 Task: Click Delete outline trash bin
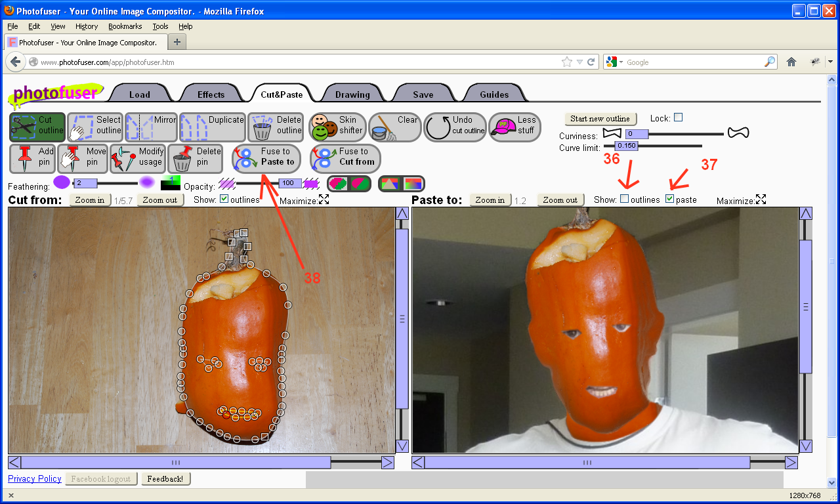click(276, 127)
